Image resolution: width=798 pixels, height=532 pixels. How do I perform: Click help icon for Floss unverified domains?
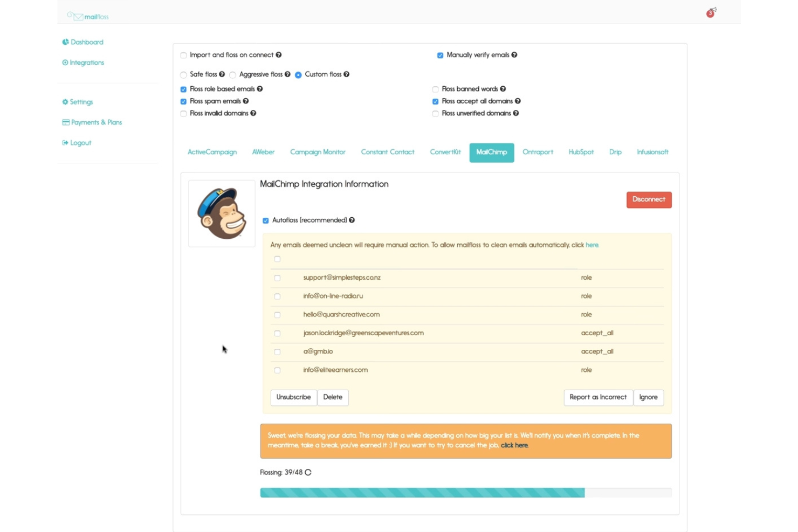(x=516, y=113)
